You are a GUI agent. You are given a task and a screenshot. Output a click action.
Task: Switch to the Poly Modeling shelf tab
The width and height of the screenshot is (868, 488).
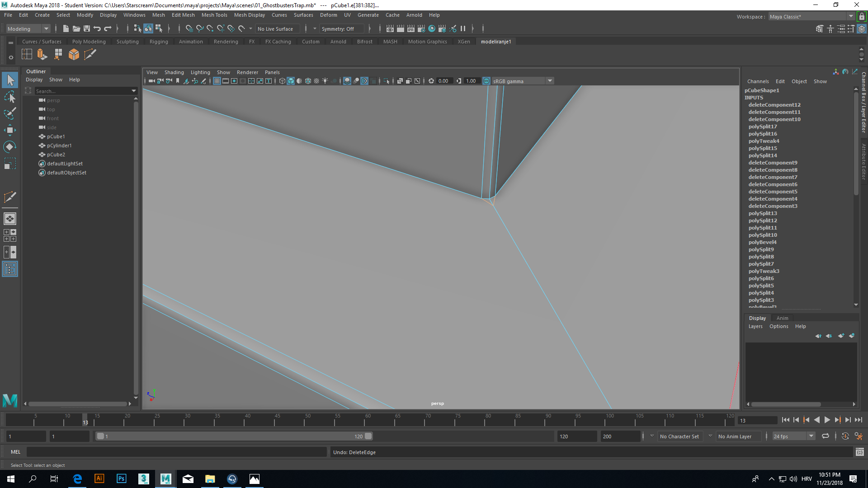(x=89, y=41)
